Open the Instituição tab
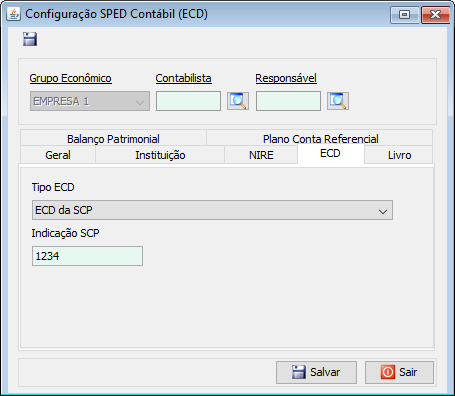The width and height of the screenshot is (455, 396). (160, 155)
